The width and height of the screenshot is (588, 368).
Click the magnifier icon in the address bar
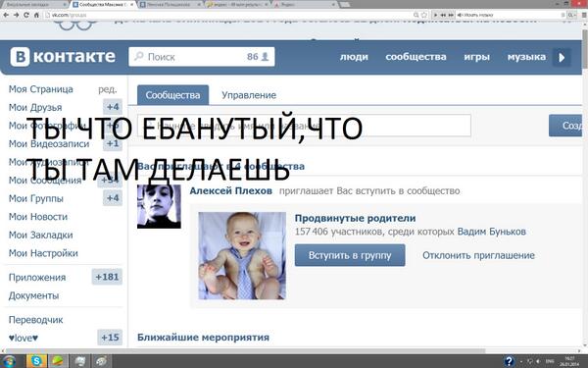(416, 15)
